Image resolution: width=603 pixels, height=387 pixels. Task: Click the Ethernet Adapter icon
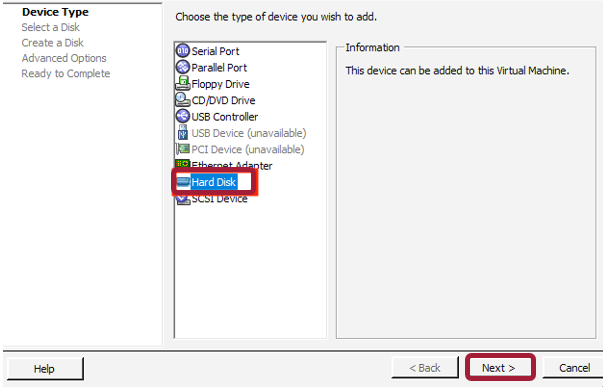(x=183, y=164)
